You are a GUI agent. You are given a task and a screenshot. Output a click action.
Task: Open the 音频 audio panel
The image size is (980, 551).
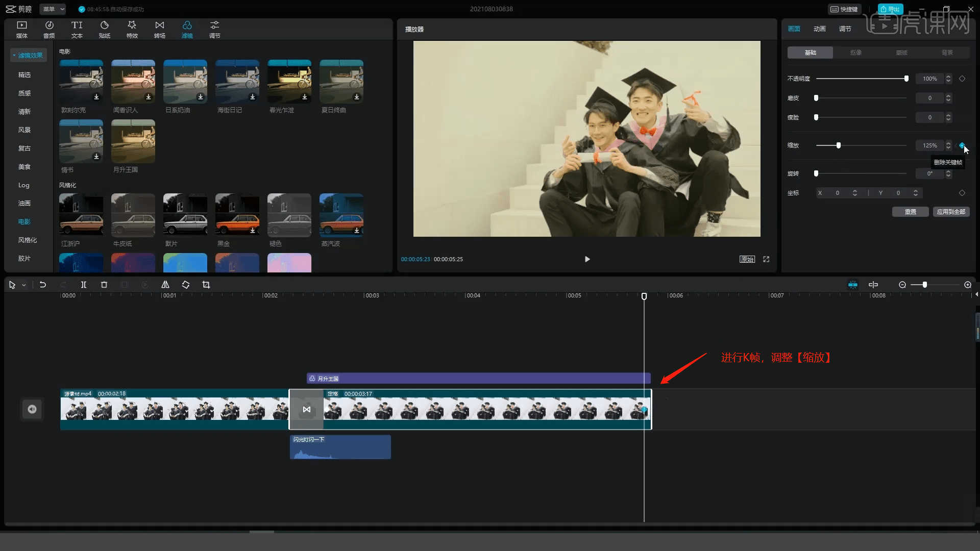pos(49,30)
